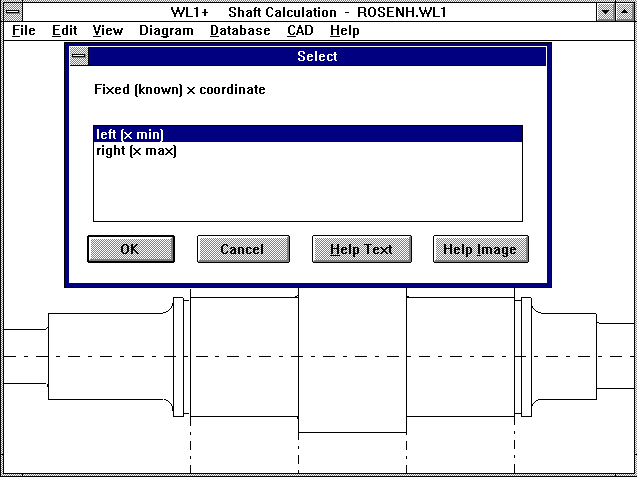Select 'left (x min)' list entry
This screenshot has height=478, width=637.
pyautogui.click(x=130, y=134)
